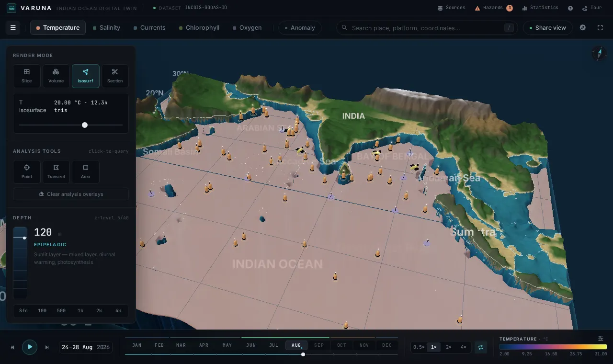Step to the previous time frame

pyautogui.click(x=12, y=347)
